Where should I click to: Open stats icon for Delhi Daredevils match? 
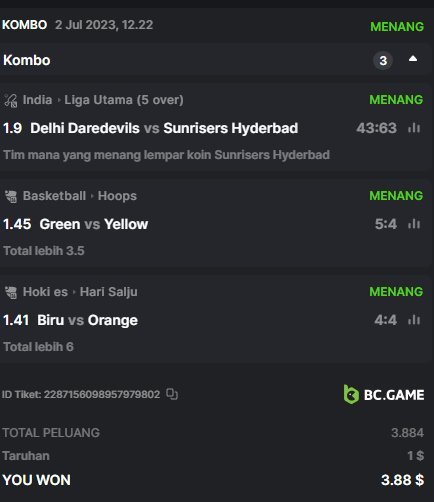[414, 128]
